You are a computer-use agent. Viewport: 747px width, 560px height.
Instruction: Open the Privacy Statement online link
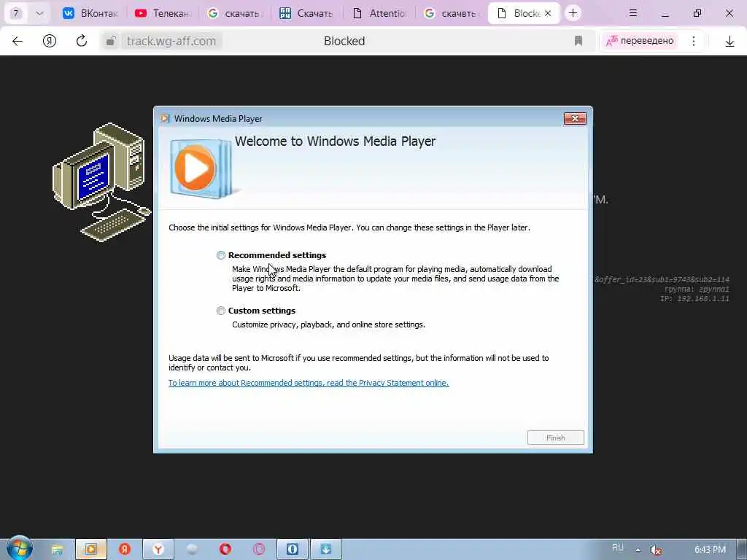pos(309,383)
